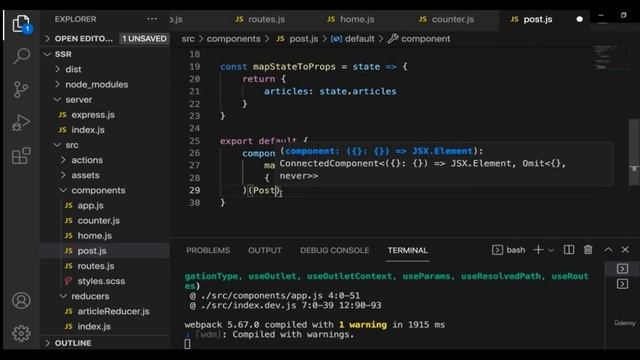Expand the Open Editors section
640x360 pixels.
click(47, 38)
